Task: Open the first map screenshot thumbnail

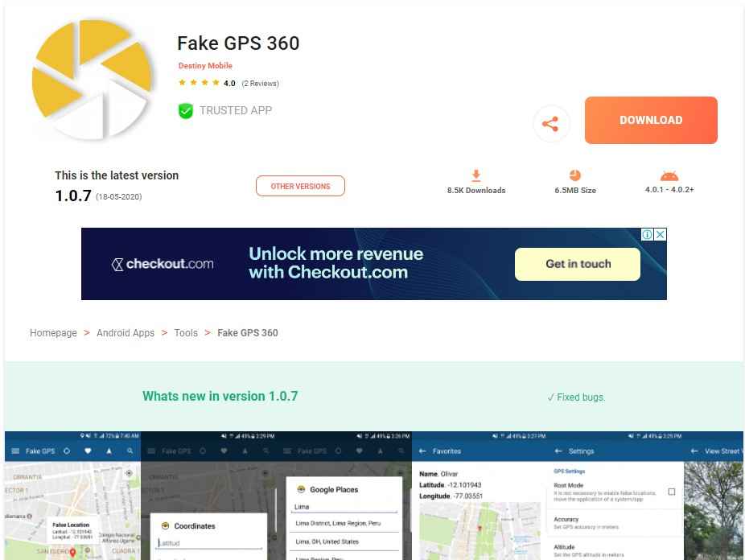Action: 72,496
